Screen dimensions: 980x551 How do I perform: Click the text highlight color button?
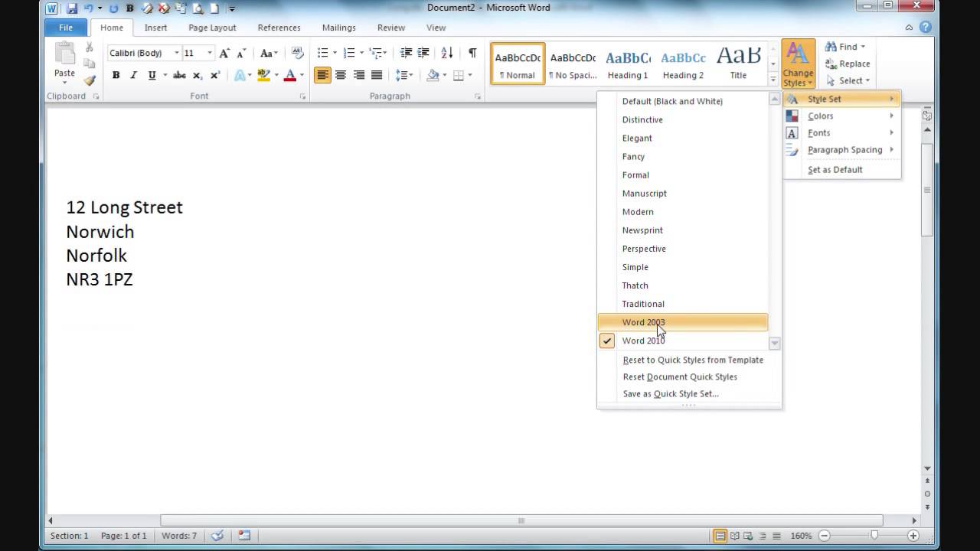(x=263, y=75)
